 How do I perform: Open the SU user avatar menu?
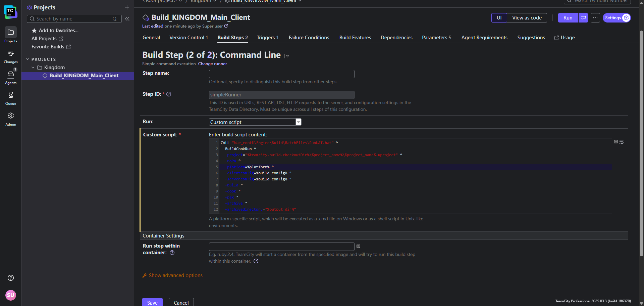click(x=11, y=295)
